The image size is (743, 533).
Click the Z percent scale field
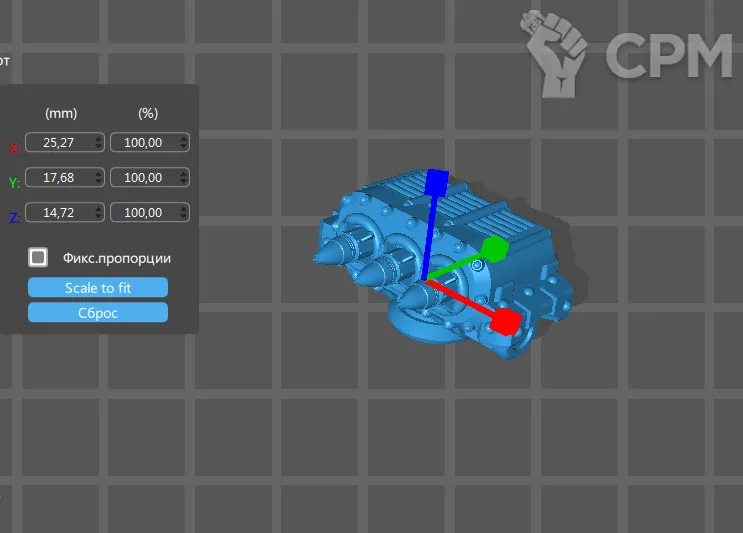144,213
